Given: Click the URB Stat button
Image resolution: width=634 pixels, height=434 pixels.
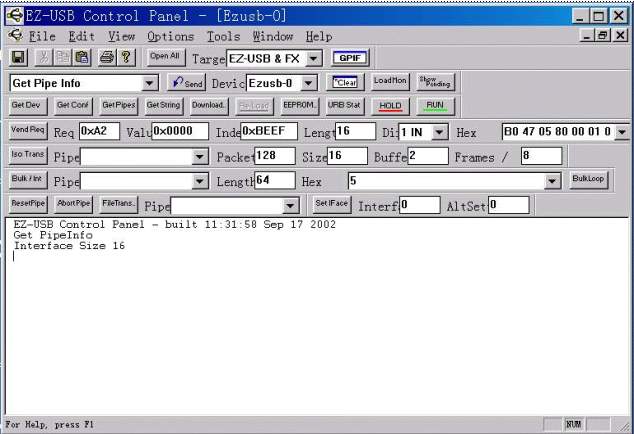Looking at the screenshot, I should coord(345,106).
